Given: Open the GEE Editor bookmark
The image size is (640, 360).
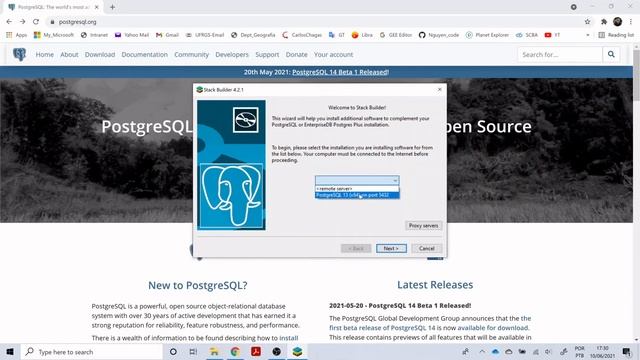Looking at the screenshot, I should pyautogui.click(x=396, y=35).
